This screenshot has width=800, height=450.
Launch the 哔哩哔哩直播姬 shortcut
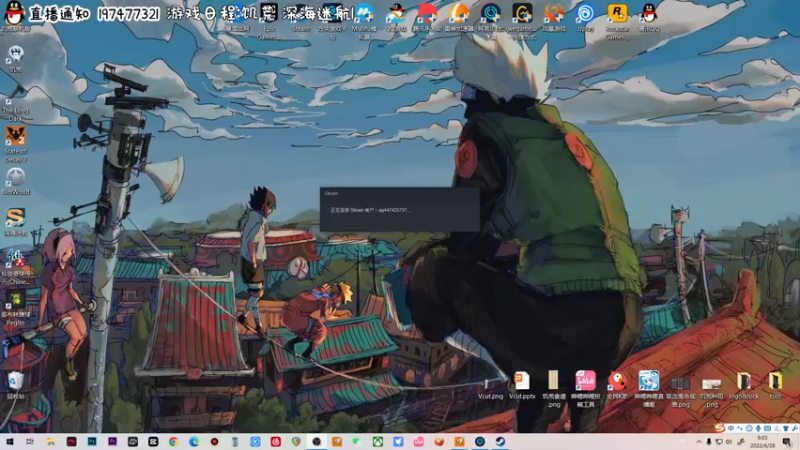coord(648,389)
